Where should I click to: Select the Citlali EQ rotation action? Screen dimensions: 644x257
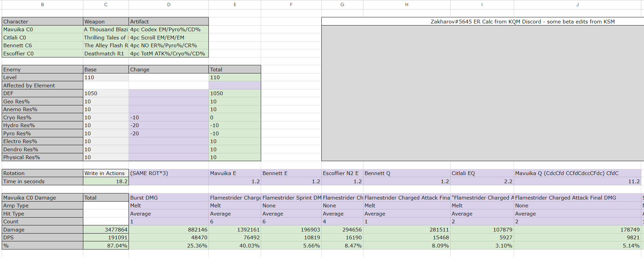click(482, 173)
